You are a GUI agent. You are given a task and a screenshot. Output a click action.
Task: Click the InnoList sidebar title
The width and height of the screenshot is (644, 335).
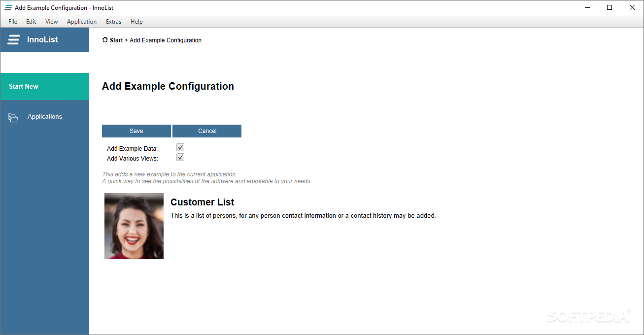42,40
